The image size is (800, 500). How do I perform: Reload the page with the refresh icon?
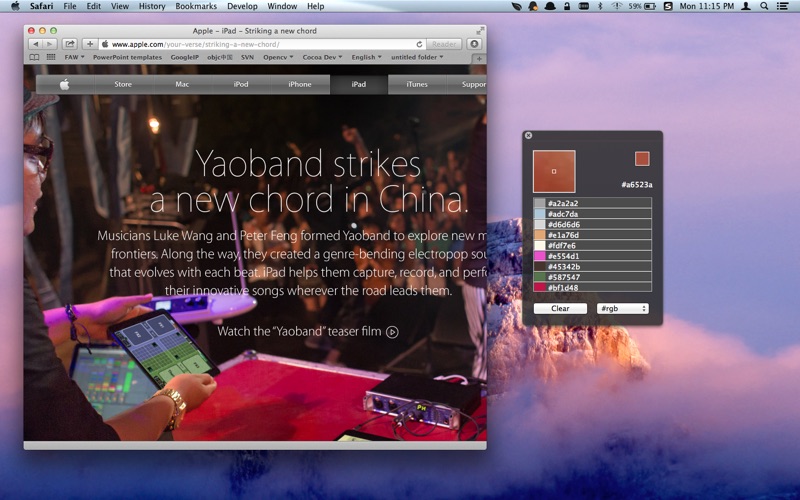point(419,44)
